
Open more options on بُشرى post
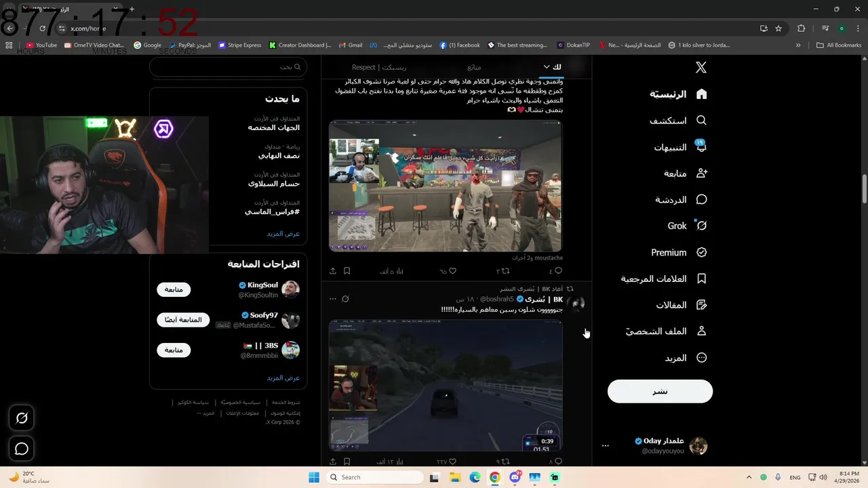[x=332, y=299]
